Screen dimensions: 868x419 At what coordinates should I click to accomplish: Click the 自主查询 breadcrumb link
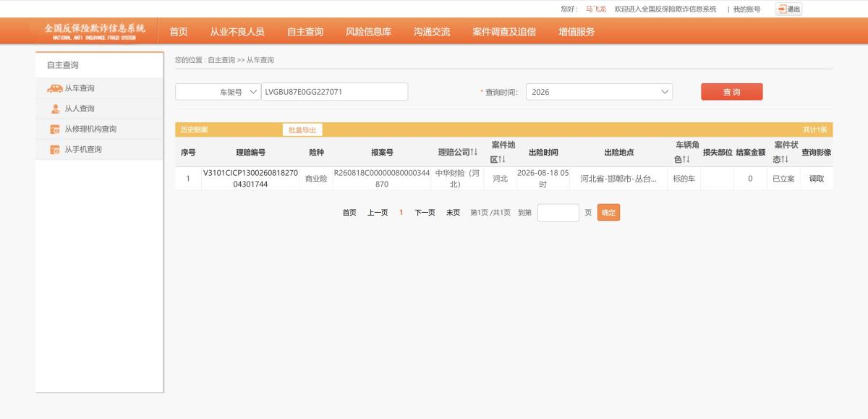point(221,60)
